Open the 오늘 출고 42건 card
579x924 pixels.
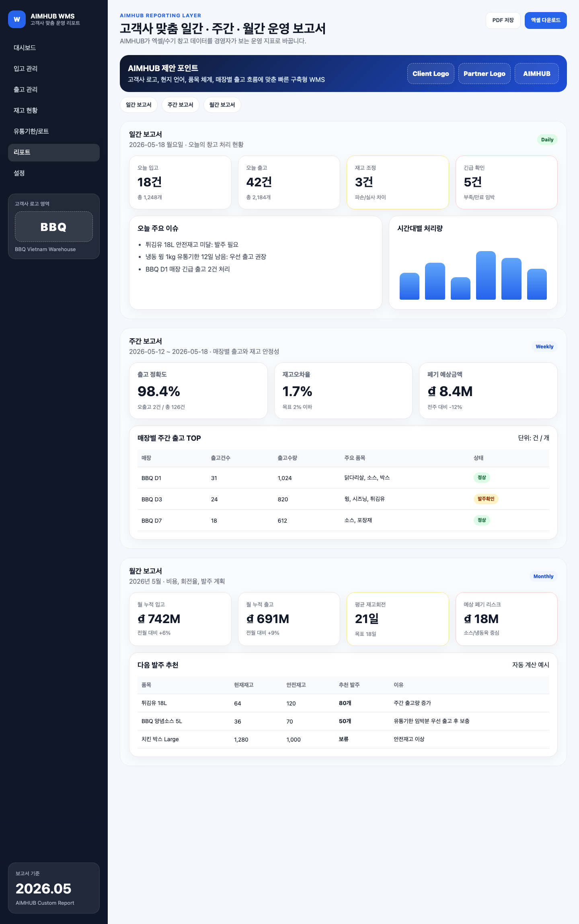tap(289, 182)
